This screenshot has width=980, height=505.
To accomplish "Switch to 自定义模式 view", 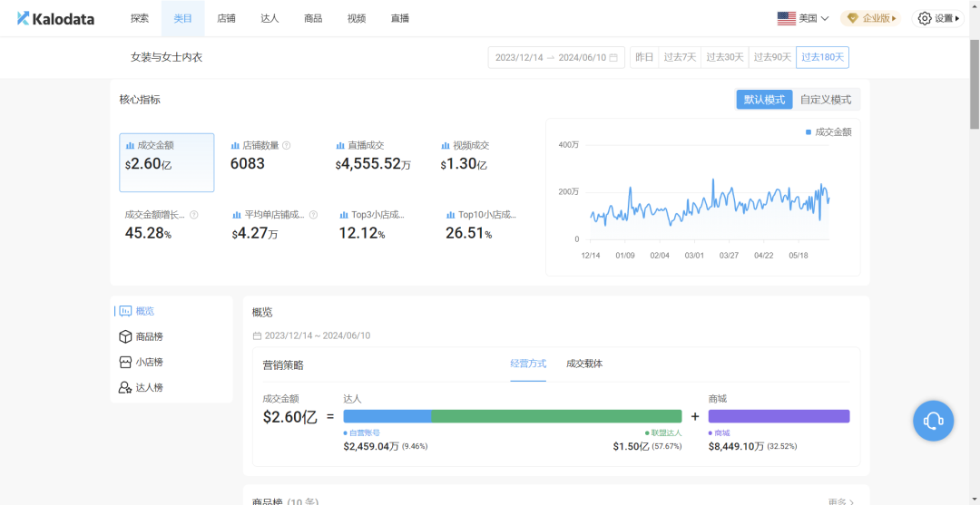I will [x=825, y=100].
